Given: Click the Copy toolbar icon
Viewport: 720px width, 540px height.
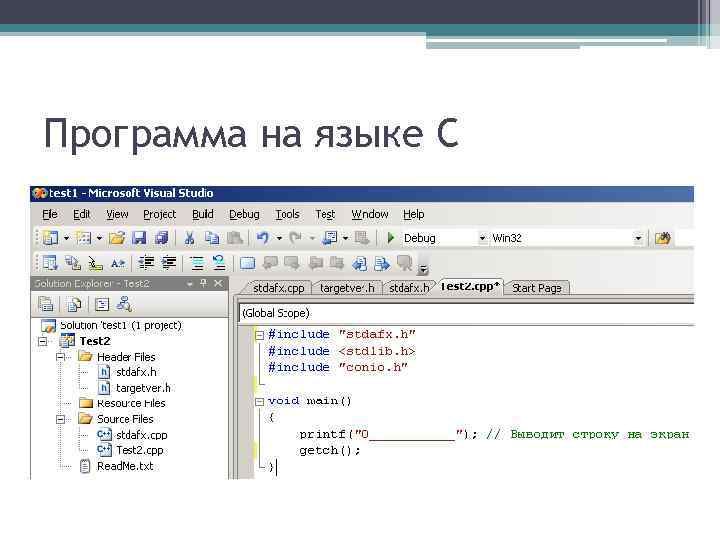Looking at the screenshot, I should (212, 238).
